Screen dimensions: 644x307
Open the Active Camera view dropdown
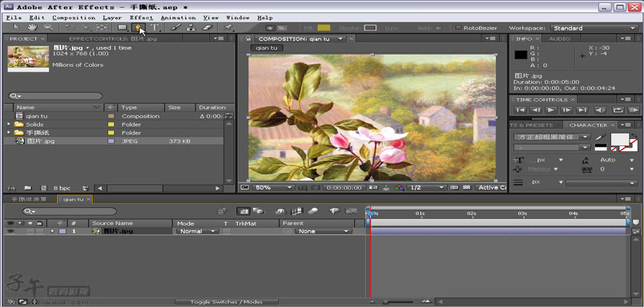pos(491,188)
